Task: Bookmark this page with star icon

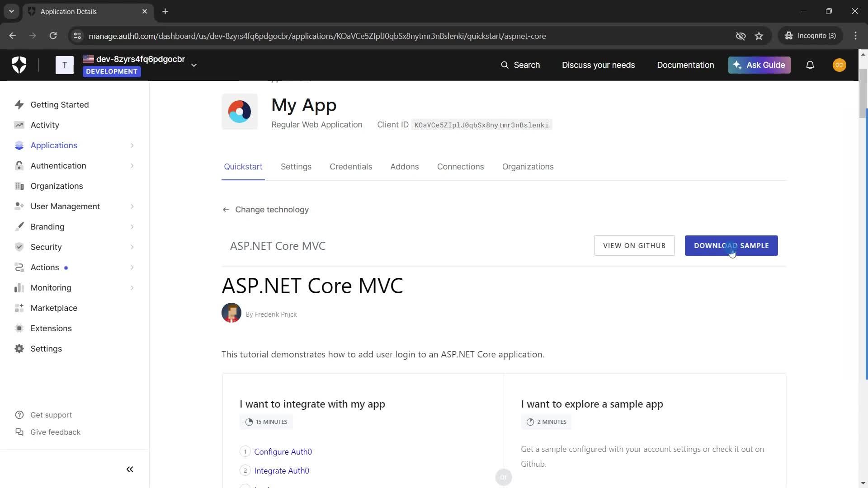Action: coord(759,36)
